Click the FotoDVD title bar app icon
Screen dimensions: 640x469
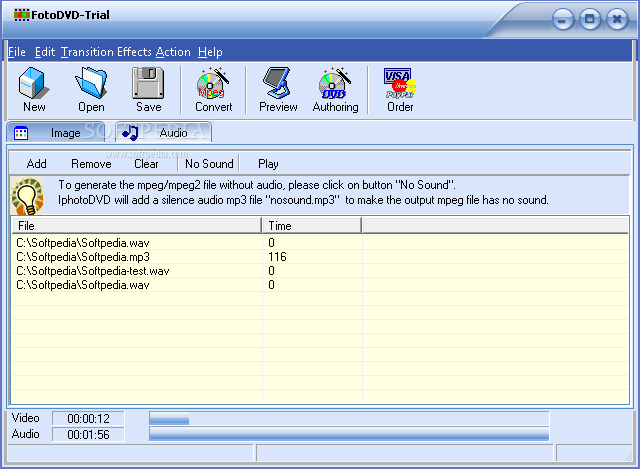pos(21,15)
